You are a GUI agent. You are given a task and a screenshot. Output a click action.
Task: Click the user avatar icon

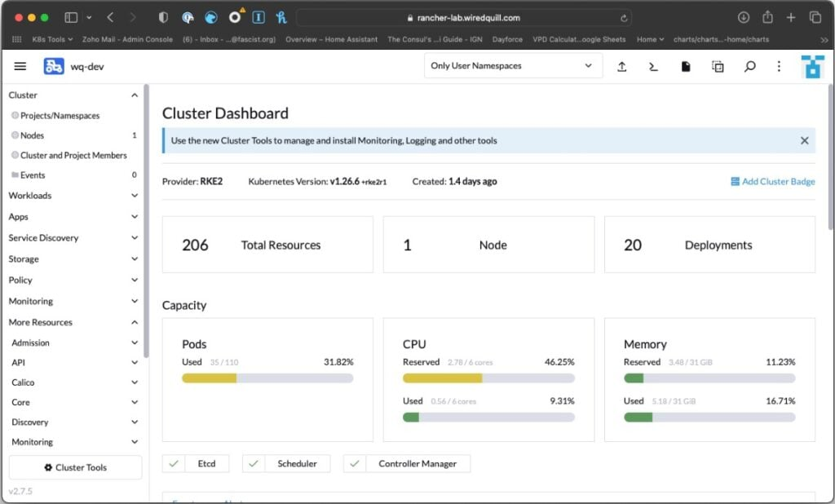[812, 66]
